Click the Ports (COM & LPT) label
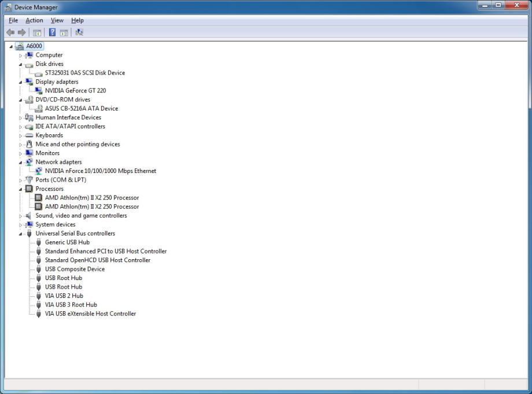Screen dimensions: 532x394 click(x=61, y=180)
